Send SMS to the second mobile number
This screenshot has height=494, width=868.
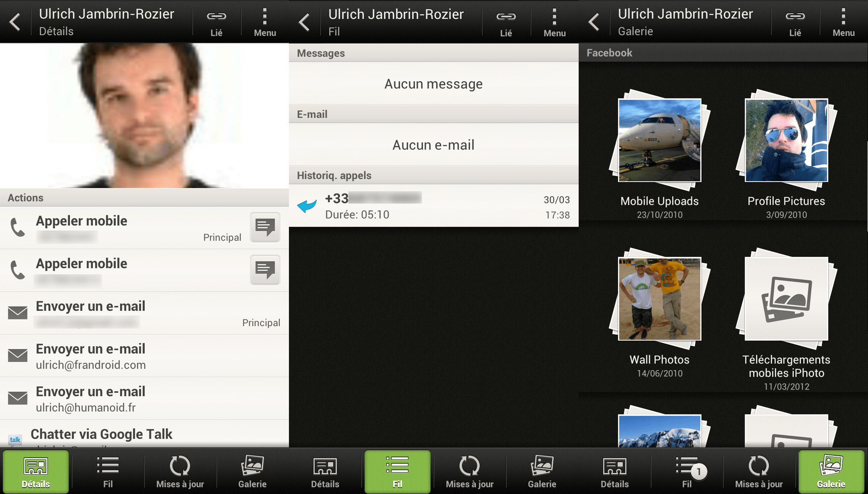click(x=265, y=270)
